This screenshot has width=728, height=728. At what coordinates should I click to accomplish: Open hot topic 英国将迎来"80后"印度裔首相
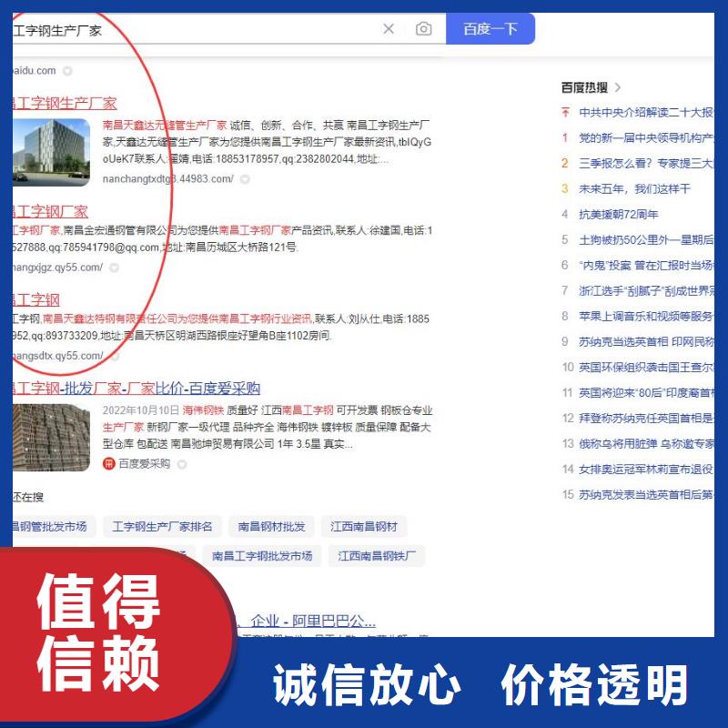coord(646,393)
